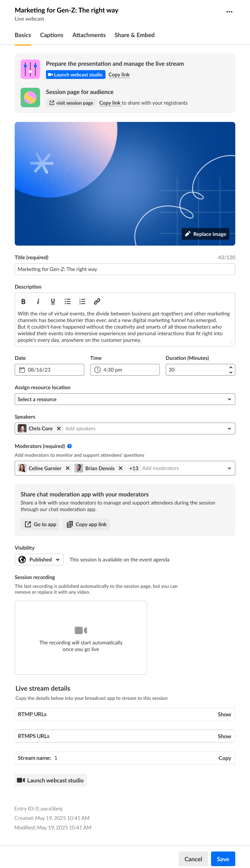Switch to the Captions tab
250x868 pixels.
coord(51,35)
